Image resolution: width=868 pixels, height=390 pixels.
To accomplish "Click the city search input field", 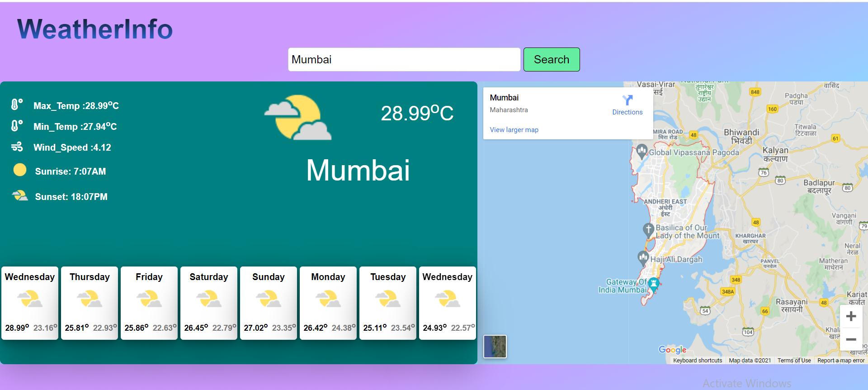I will click(404, 59).
